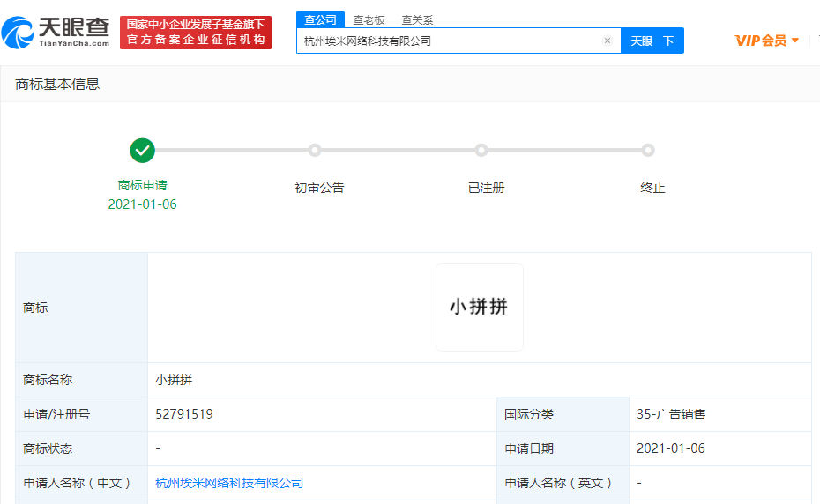
Task: Click the 已注册 progress step circle
Action: pyautogui.click(x=481, y=151)
